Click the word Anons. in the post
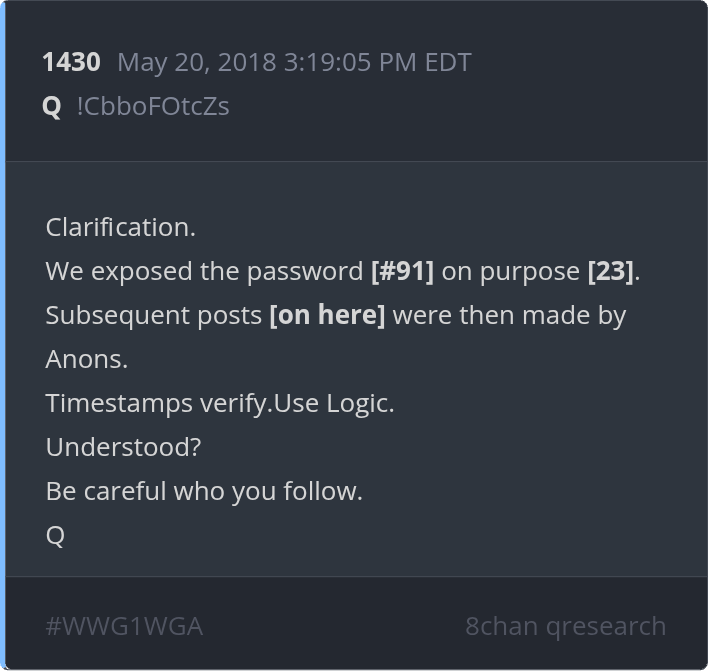This screenshot has height=672, width=710. [87, 359]
